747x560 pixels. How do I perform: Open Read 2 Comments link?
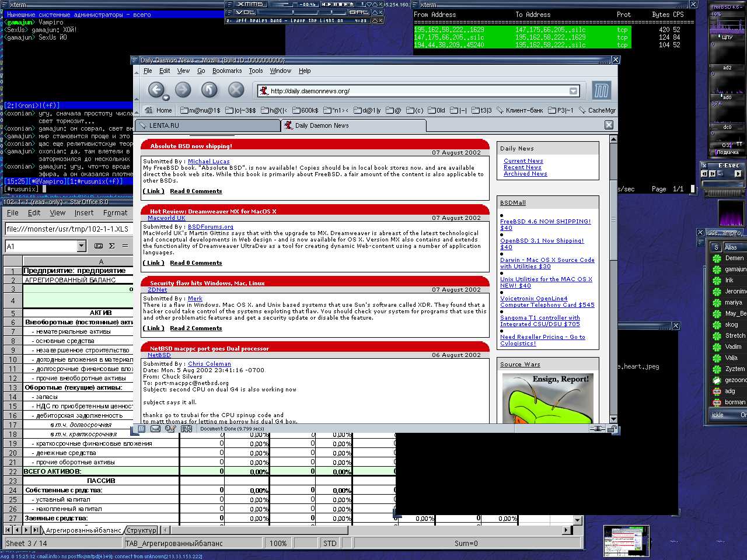196,328
